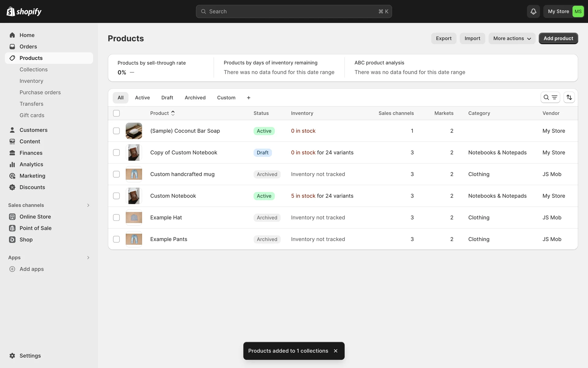Switch to the Draft tab
The image size is (588, 368).
[x=167, y=98]
